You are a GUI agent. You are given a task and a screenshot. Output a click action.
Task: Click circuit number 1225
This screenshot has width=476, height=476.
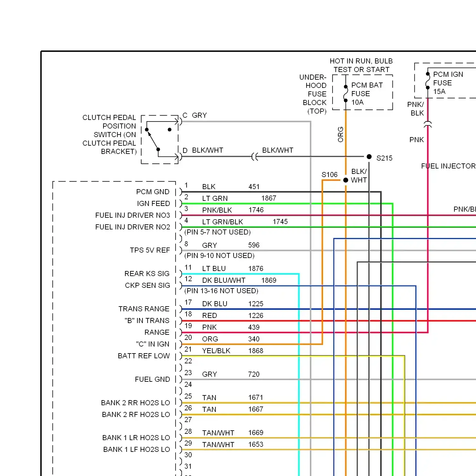click(x=256, y=304)
